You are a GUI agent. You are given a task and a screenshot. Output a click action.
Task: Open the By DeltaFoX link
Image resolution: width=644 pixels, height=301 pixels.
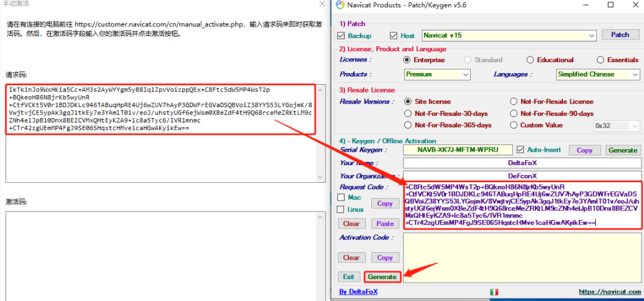(x=359, y=292)
